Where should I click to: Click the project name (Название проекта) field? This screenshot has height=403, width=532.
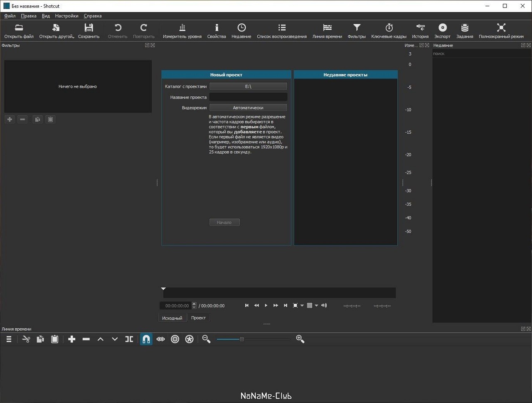248,97
